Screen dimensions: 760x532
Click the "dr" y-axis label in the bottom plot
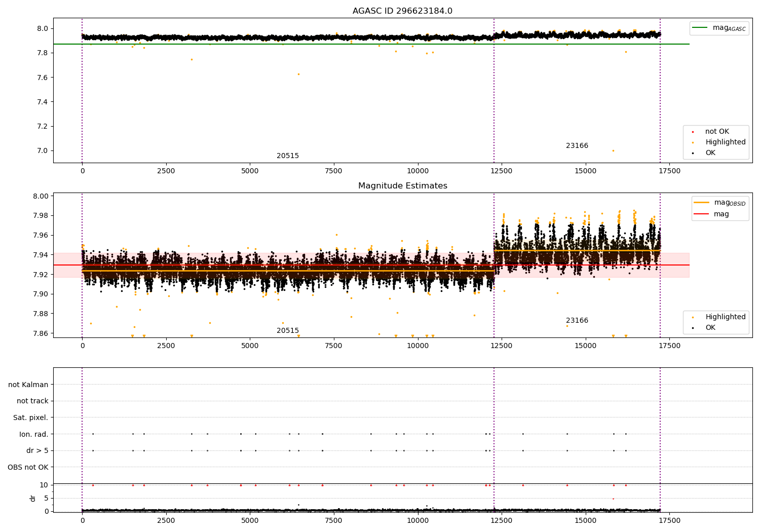pos(33,498)
